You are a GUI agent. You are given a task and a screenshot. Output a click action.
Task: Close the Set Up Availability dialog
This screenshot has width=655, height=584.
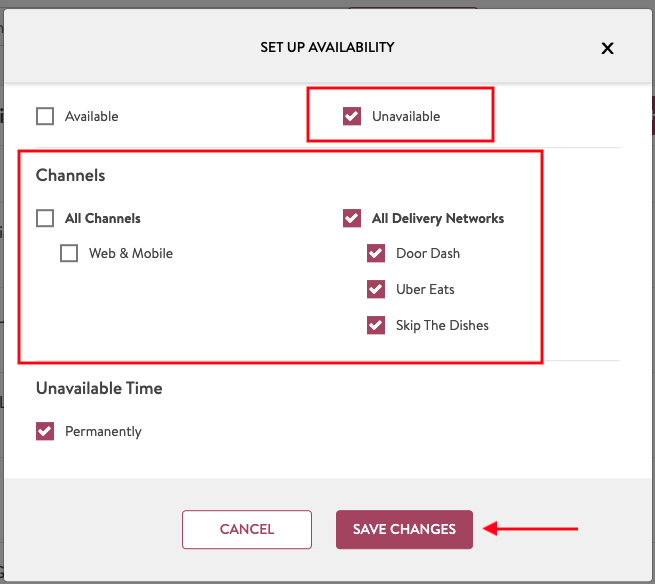click(607, 48)
